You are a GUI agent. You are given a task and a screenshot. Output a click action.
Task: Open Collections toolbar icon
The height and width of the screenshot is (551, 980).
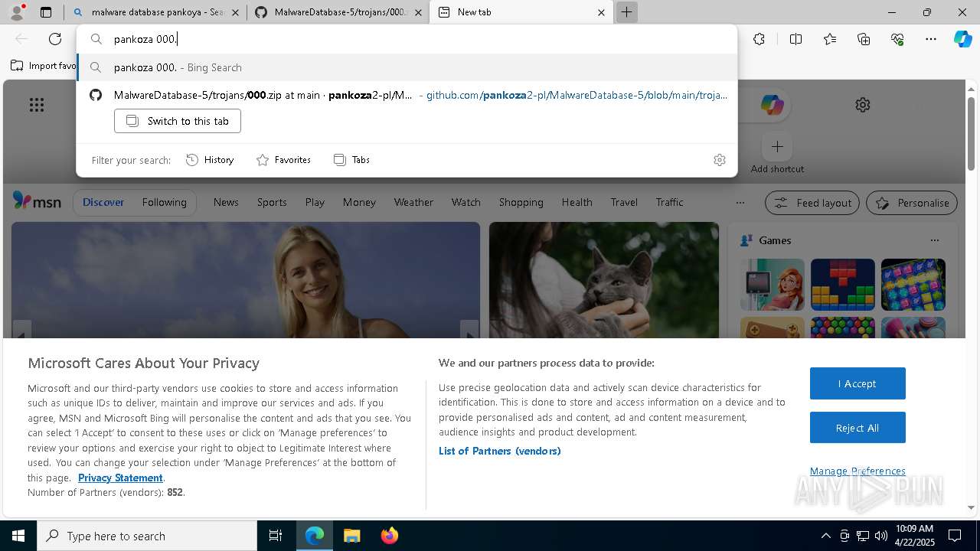pyautogui.click(x=864, y=39)
